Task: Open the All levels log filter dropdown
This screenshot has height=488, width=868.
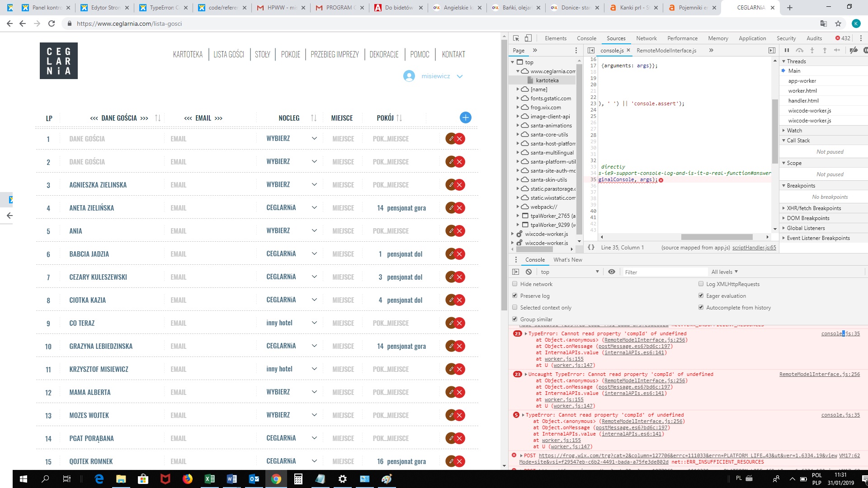Action: point(724,272)
